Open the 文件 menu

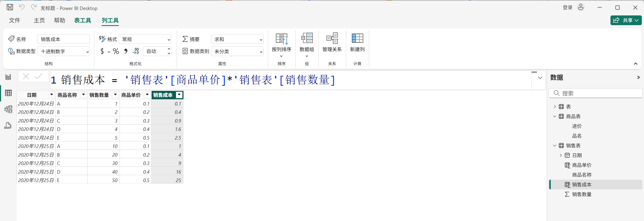coord(15,20)
